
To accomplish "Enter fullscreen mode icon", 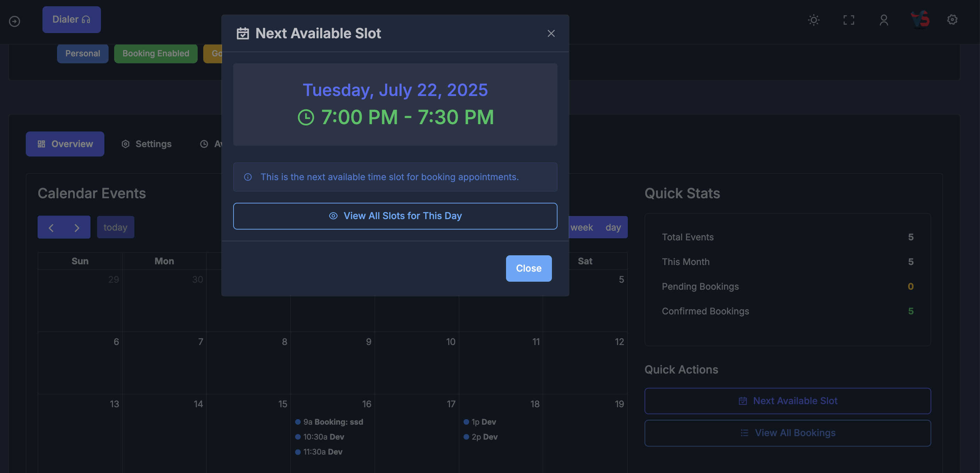I will click(848, 20).
